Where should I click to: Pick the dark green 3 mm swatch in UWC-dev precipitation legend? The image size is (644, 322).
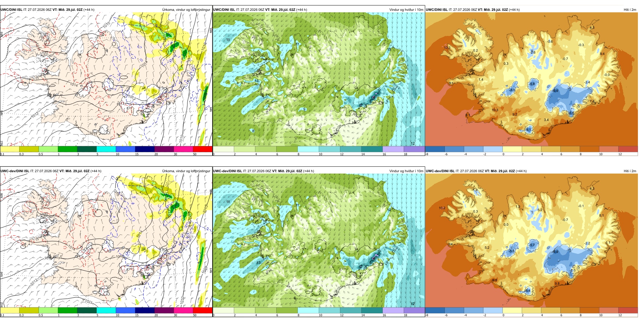(x=87, y=310)
